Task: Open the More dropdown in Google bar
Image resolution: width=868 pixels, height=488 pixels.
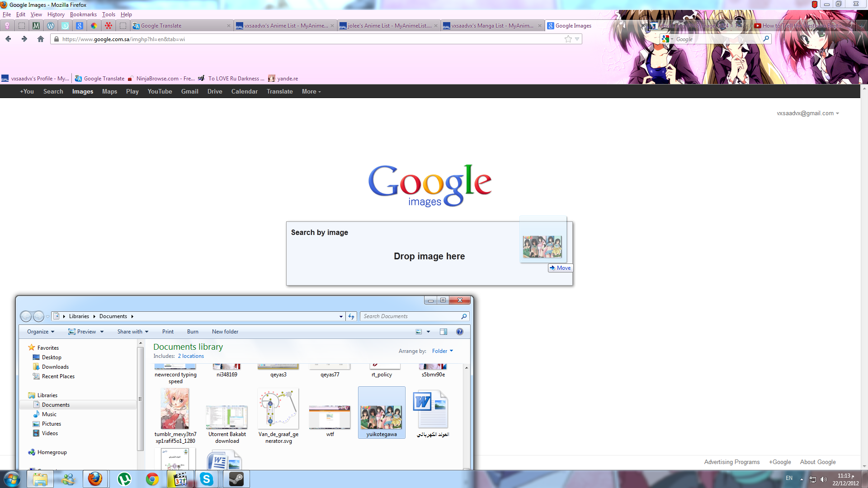Action: click(x=311, y=91)
